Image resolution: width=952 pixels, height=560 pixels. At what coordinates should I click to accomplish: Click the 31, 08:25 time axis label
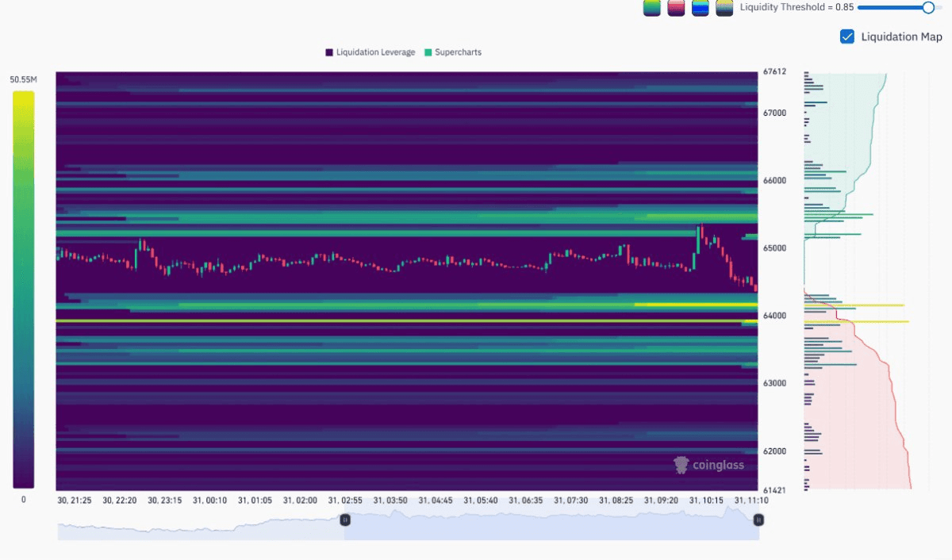pos(616,501)
